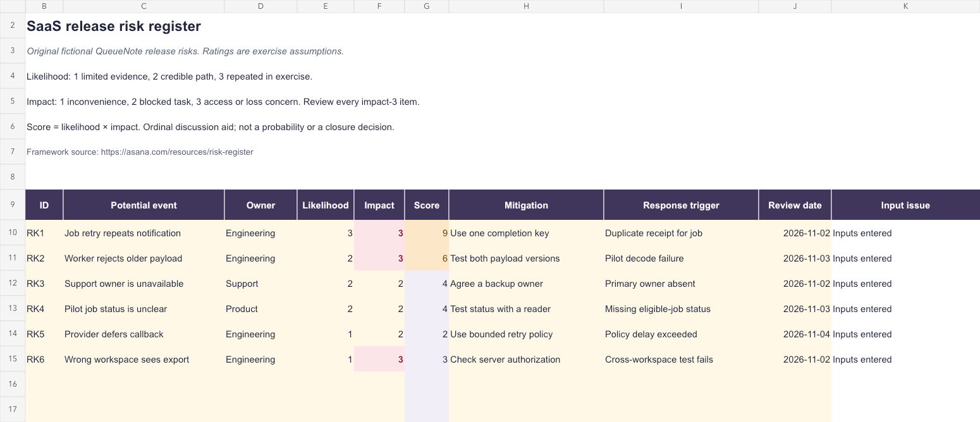Click the review date '2026-11-04'

click(x=795, y=334)
